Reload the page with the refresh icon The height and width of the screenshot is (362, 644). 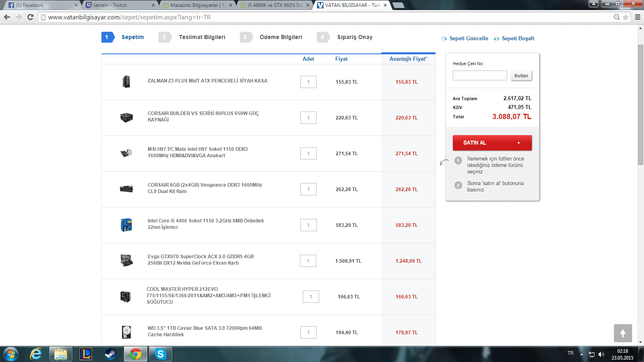click(30, 17)
